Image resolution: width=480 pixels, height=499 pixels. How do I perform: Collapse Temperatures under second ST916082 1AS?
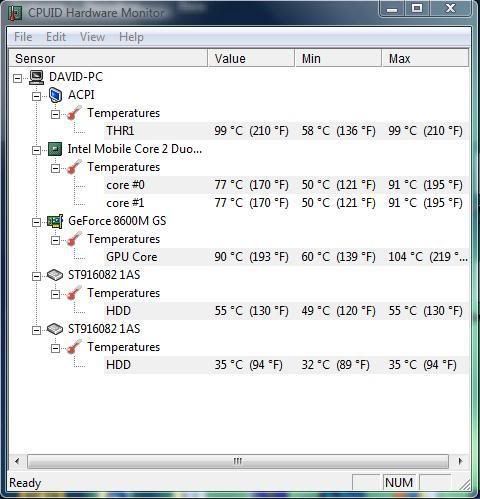pyautogui.click(x=56, y=348)
